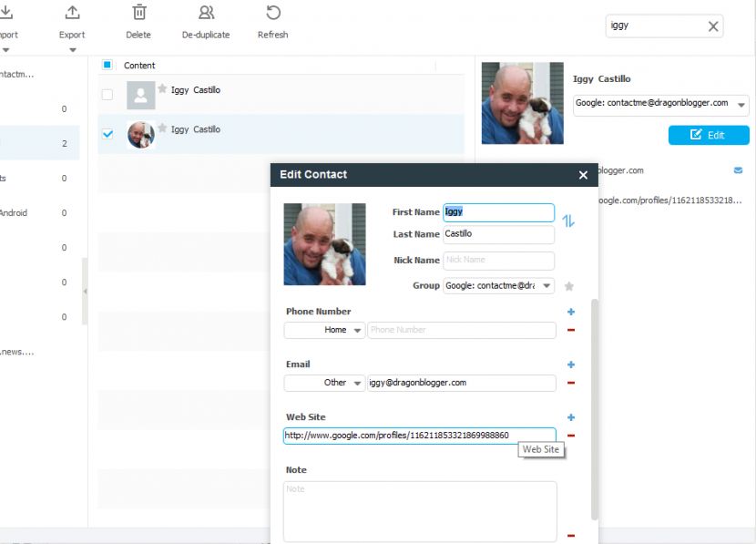The width and height of the screenshot is (756, 544).
Task: Open the Other email type dropdown
Action: (357, 383)
